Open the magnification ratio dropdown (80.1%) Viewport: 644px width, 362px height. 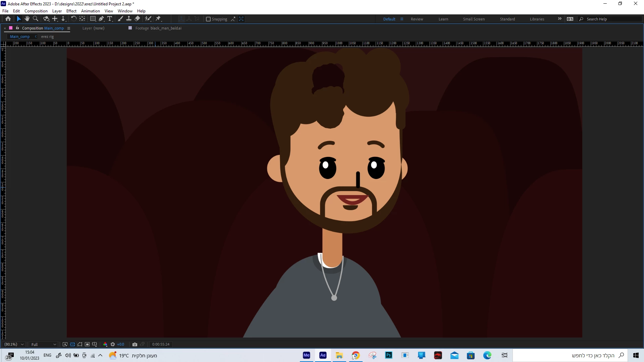pyautogui.click(x=14, y=344)
